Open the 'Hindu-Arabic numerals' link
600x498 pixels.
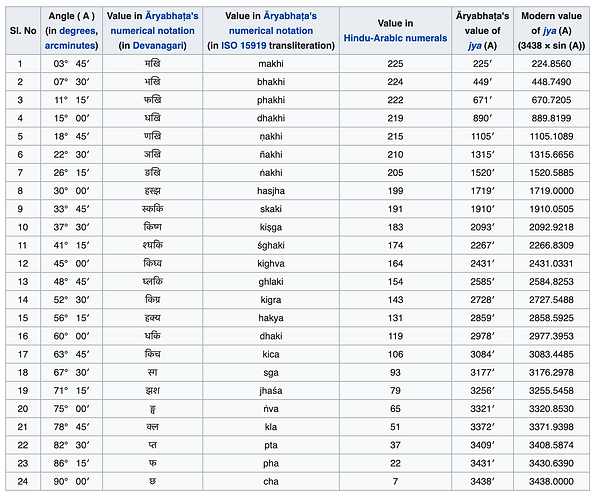click(395, 38)
